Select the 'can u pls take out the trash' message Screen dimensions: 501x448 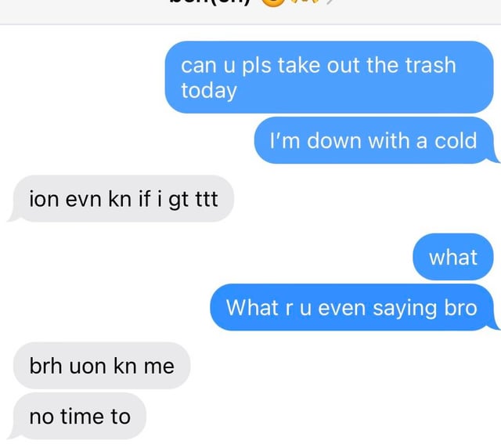329,77
